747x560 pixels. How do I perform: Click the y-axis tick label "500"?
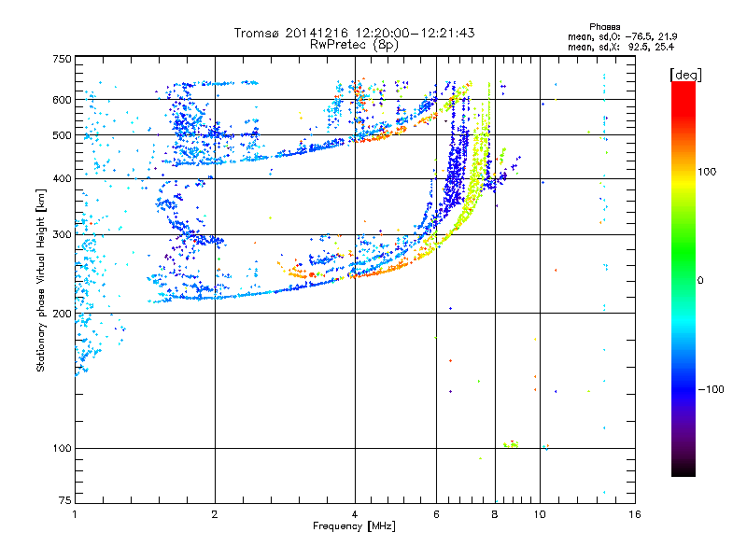(x=62, y=135)
